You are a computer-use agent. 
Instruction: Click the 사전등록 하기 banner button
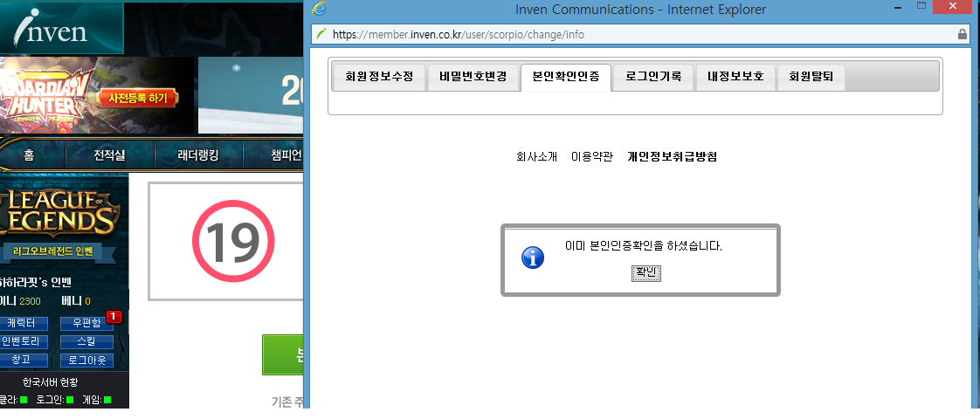pos(136,98)
